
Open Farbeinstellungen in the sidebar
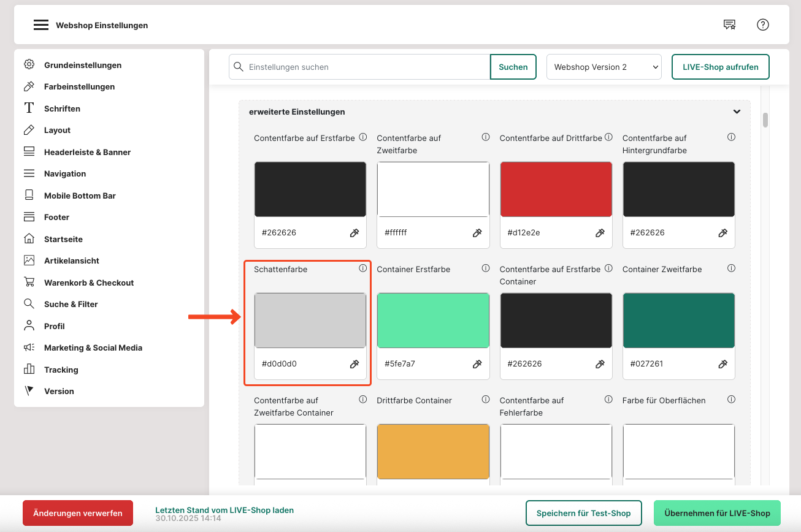[x=79, y=87]
